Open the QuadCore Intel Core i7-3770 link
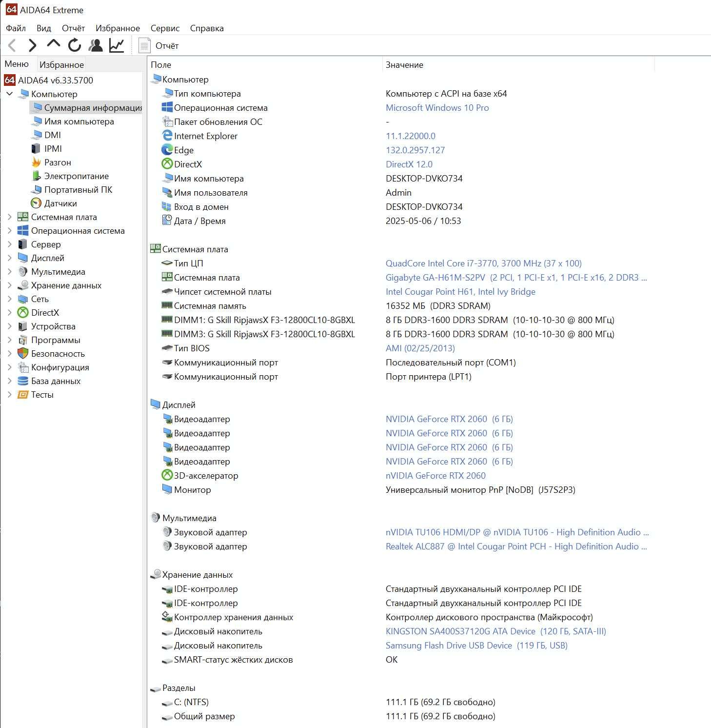The image size is (711, 728). (x=483, y=263)
